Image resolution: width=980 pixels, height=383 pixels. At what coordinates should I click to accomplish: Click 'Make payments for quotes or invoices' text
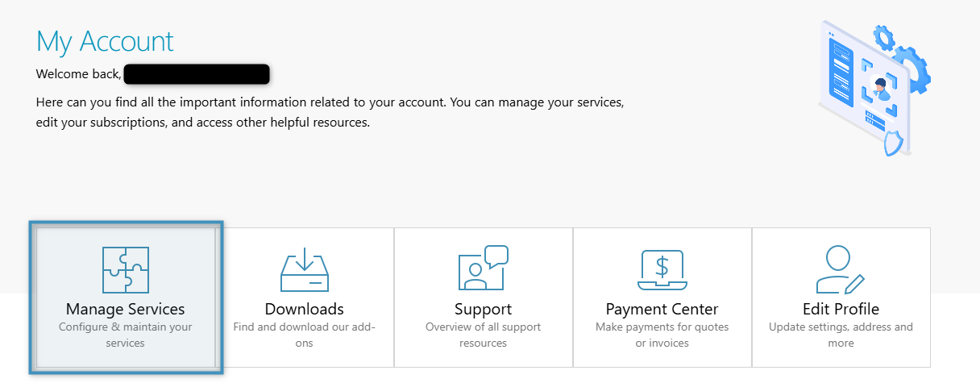tap(662, 335)
